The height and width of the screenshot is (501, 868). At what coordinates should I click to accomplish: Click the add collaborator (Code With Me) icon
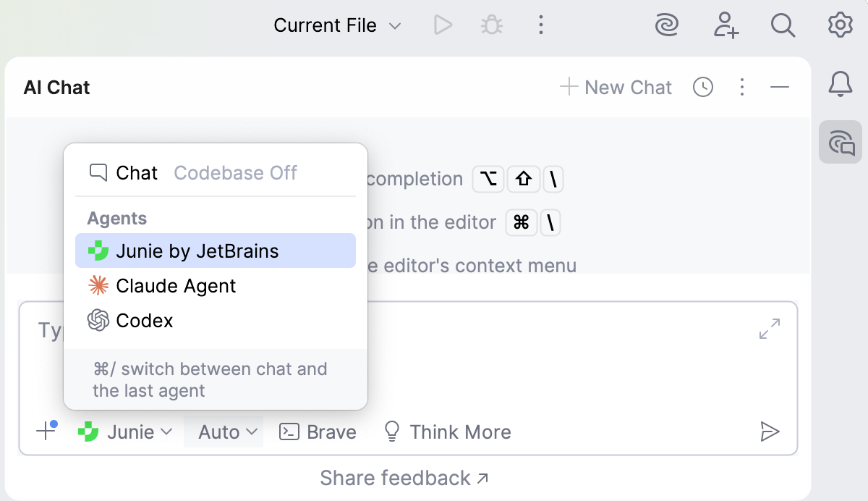click(726, 26)
